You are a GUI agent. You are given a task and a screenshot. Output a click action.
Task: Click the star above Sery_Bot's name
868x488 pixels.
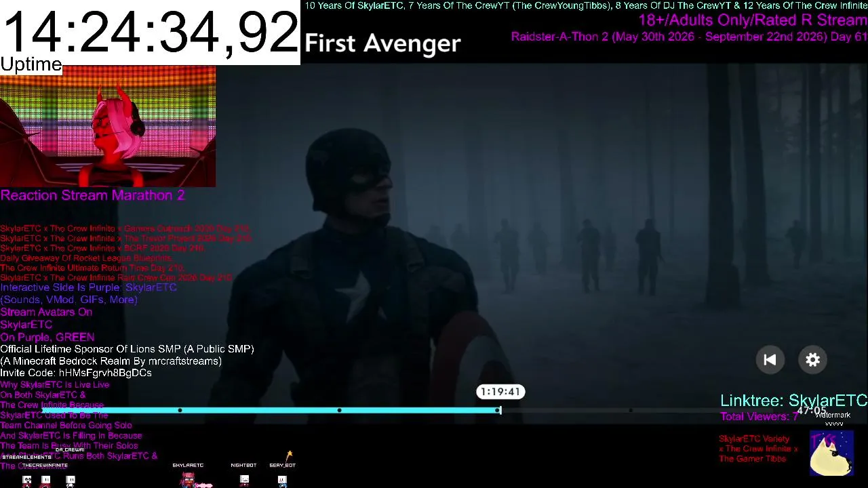point(290,454)
